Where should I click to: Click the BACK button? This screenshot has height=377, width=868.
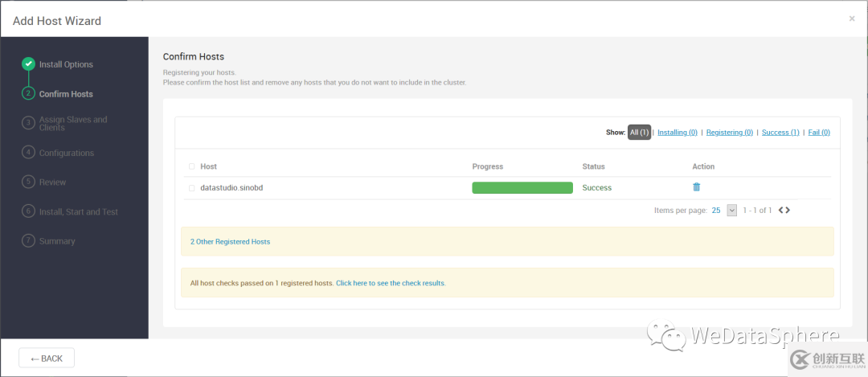click(47, 358)
